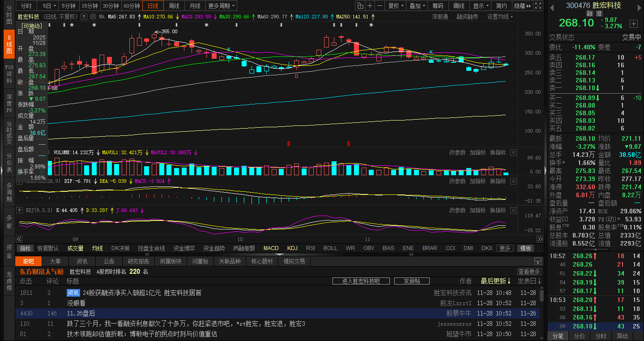Viewport: 644px width, 341px height.
Task: Enable 两融差额 indicator
Action: pos(244,248)
